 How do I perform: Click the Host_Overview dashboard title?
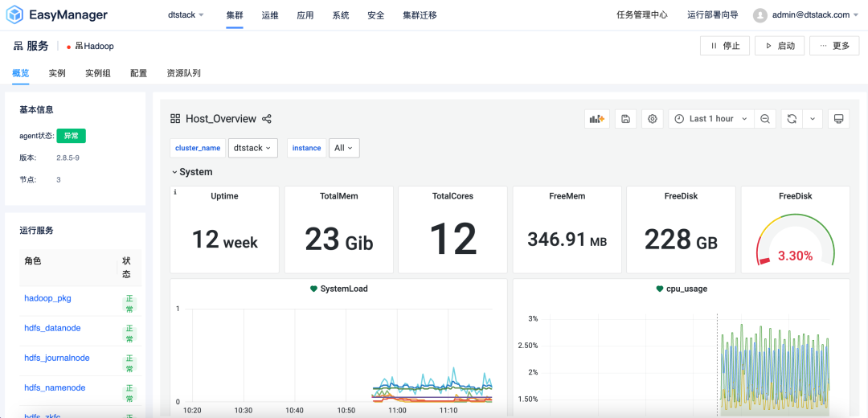[221, 118]
